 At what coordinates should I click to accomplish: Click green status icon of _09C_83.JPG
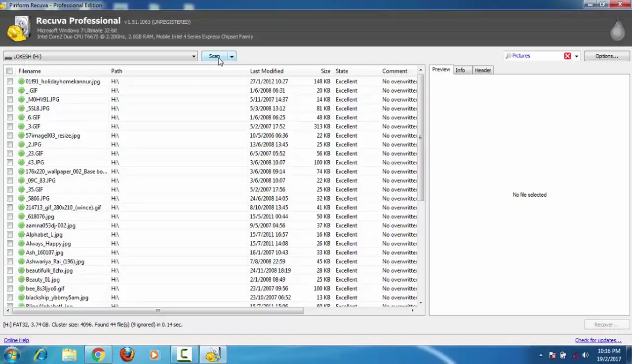pyautogui.click(x=21, y=181)
